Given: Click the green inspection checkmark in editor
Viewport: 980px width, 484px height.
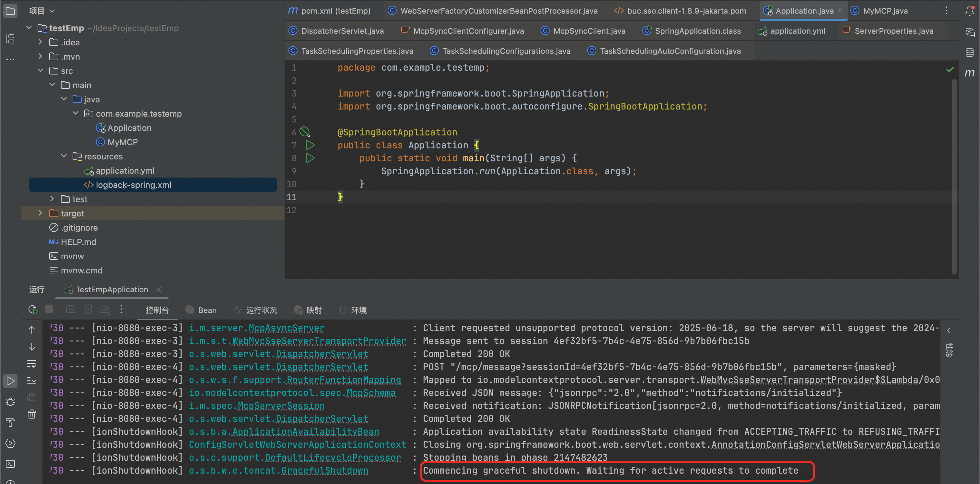Looking at the screenshot, I should (x=950, y=69).
